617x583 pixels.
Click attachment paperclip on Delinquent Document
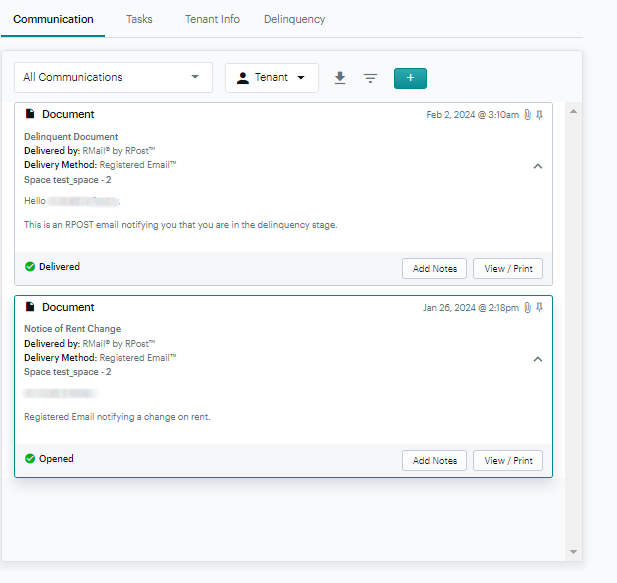pyautogui.click(x=528, y=115)
